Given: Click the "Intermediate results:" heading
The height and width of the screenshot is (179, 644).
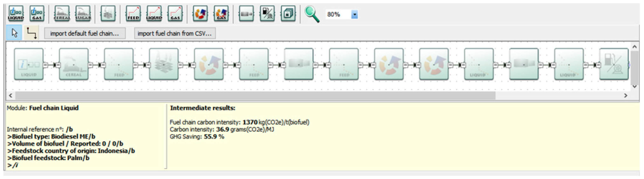Looking at the screenshot, I should (203, 108).
